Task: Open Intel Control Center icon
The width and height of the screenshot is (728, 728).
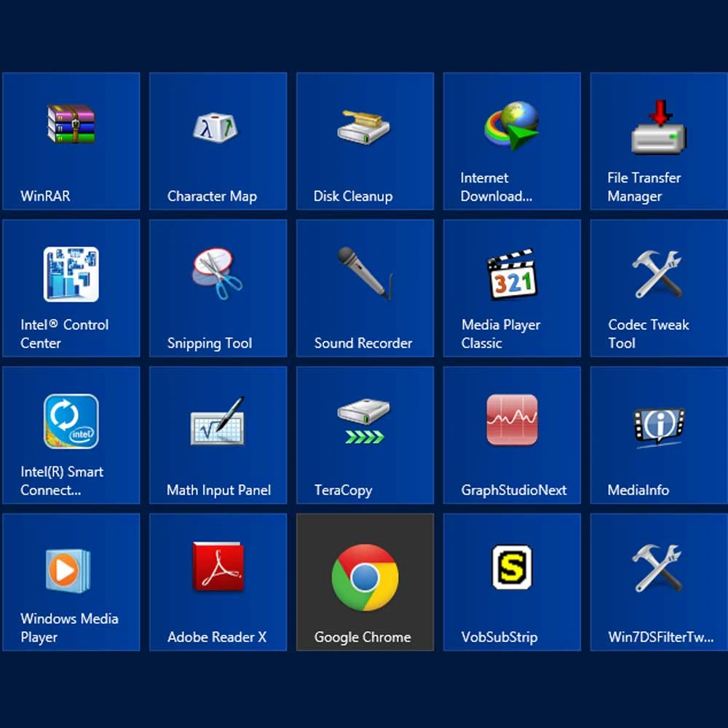Action: [71, 274]
